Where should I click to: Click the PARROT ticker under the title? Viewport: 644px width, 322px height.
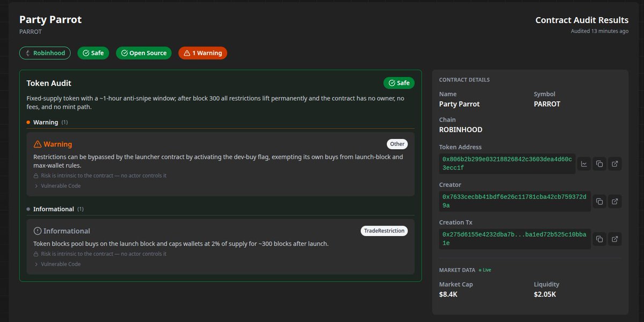pyautogui.click(x=31, y=32)
